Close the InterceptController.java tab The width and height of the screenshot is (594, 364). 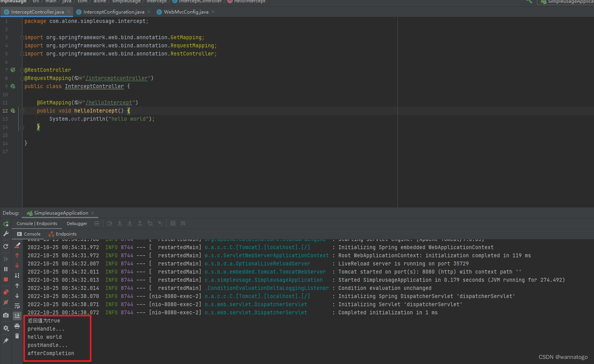coord(68,12)
